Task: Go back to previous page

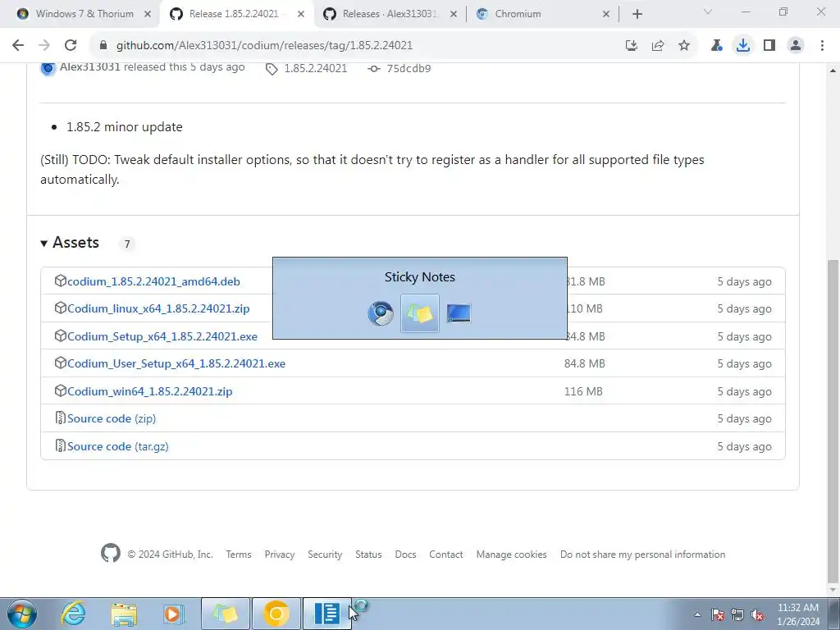Action: [x=18, y=46]
